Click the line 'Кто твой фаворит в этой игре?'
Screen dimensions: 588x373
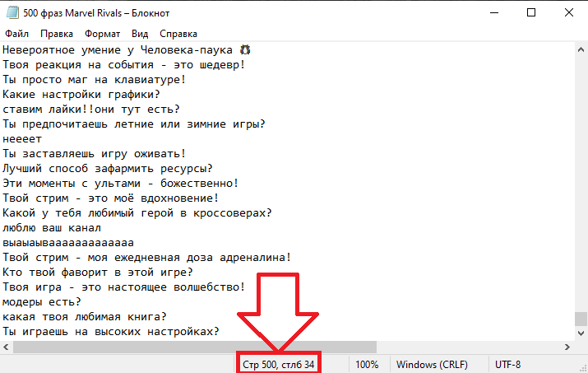(x=98, y=273)
